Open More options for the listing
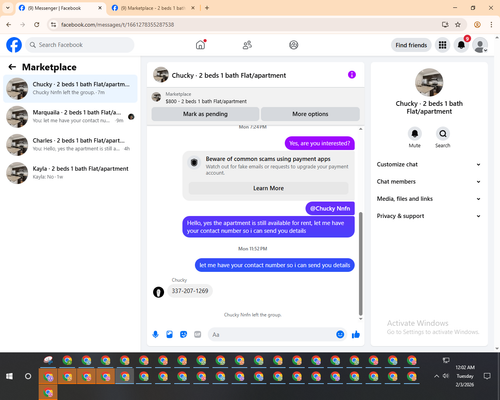Viewport: 500px width, 400px height. [x=310, y=114]
